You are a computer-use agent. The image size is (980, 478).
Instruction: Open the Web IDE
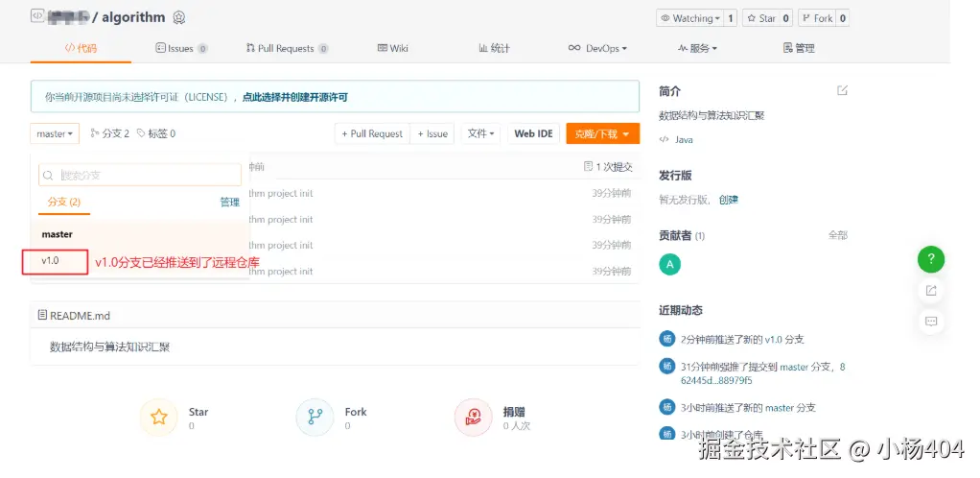(534, 133)
